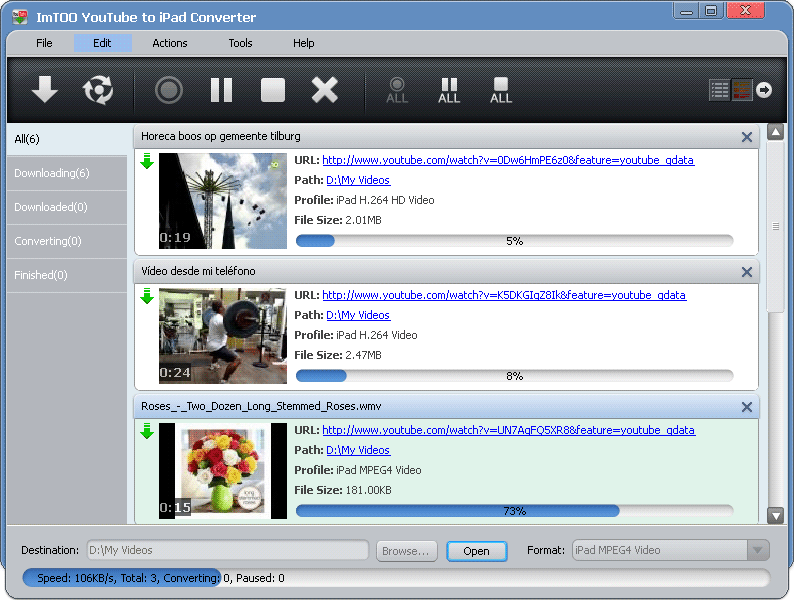Click the 8% progress bar of Video desde mi teléfono
Viewport: 794px width, 600px height.
(x=514, y=376)
